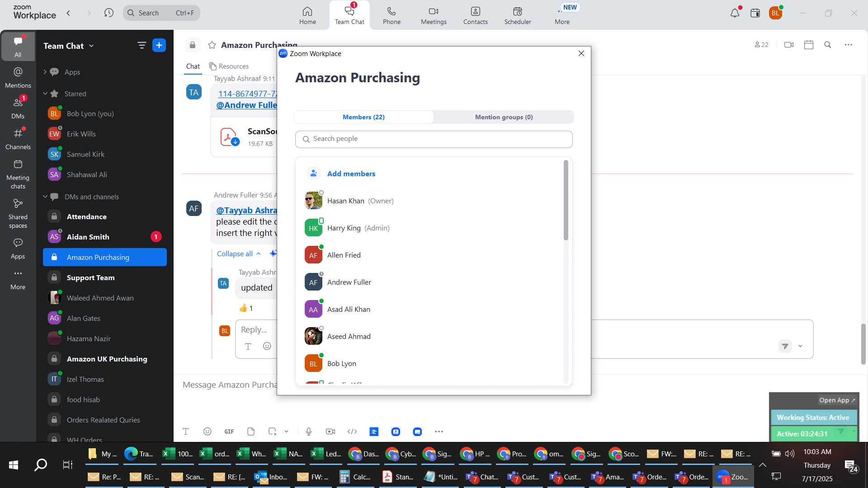This screenshot has height=488, width=868.
Task: Open Support Team channel
Action: click(x=105, y=277)
